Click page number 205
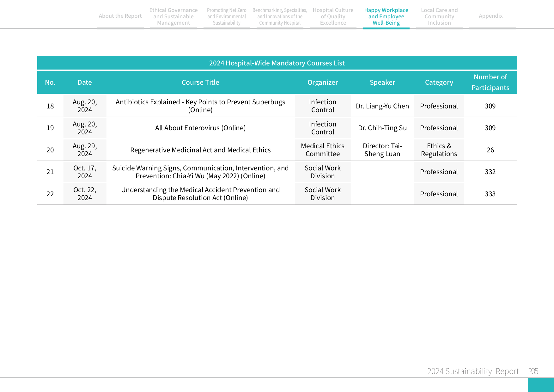554x392 pixels. [533, 371]
